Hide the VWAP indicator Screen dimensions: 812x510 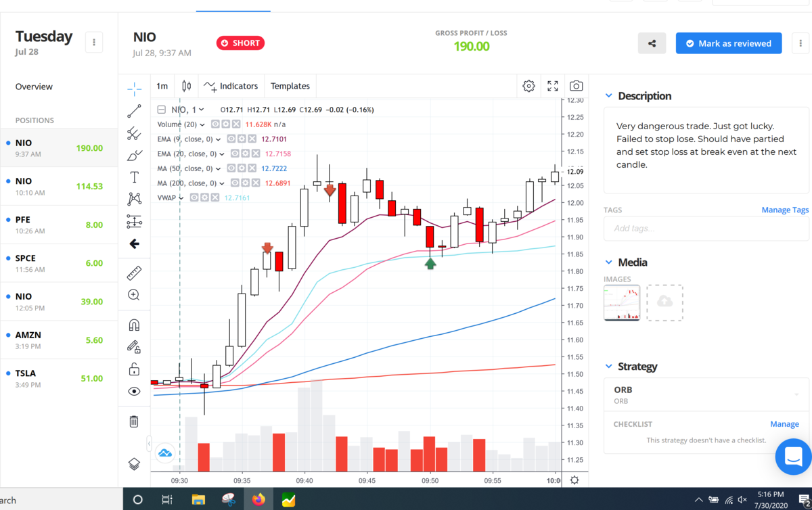pyautogui.click(x=194, y=198)
